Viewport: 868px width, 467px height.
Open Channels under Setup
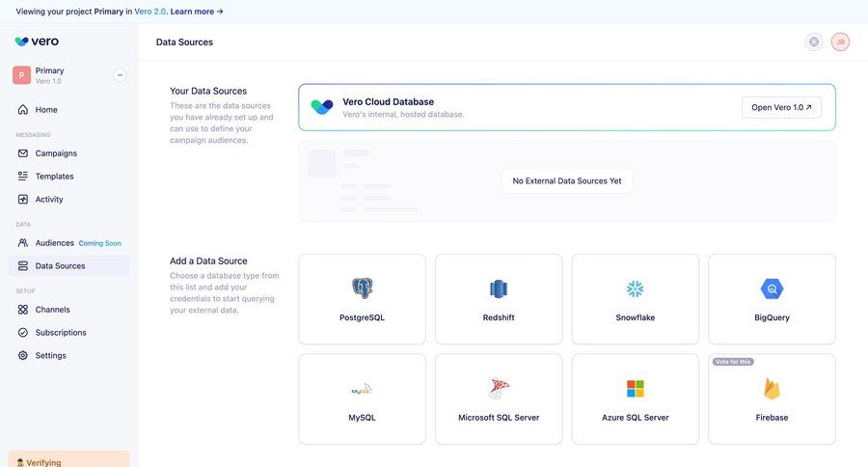tap(52, 310)
